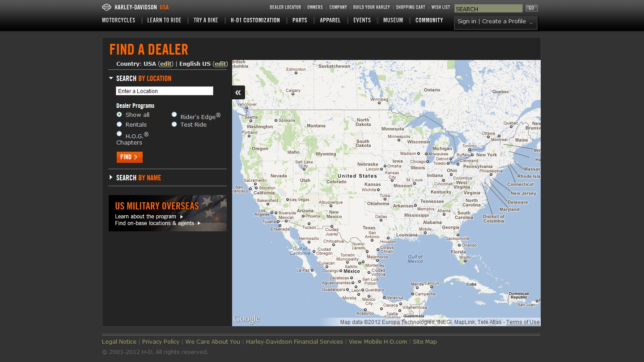
Task: Select the H.O.G. Chapters radio button
Action: click(119, 133)
